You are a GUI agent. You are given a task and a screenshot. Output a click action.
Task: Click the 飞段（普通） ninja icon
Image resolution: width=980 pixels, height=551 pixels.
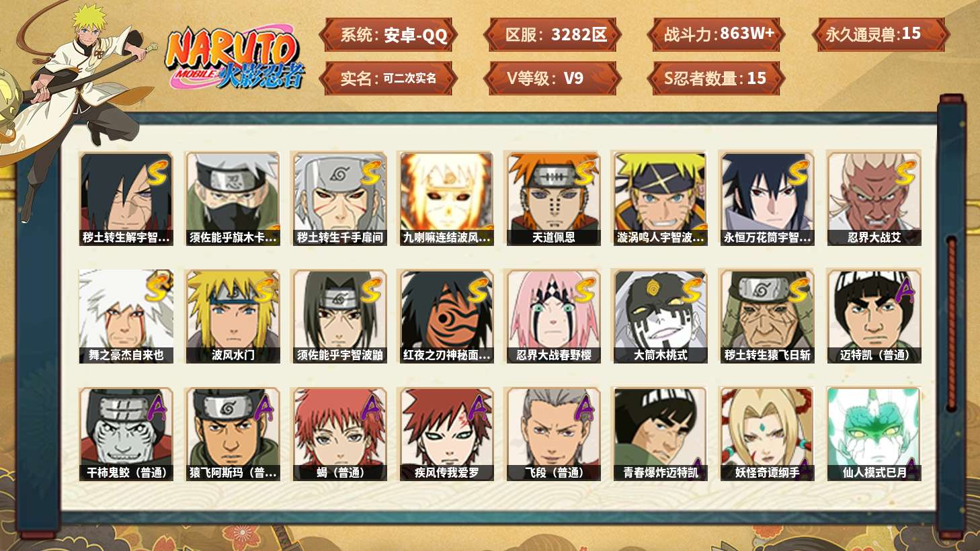[553, 434]
